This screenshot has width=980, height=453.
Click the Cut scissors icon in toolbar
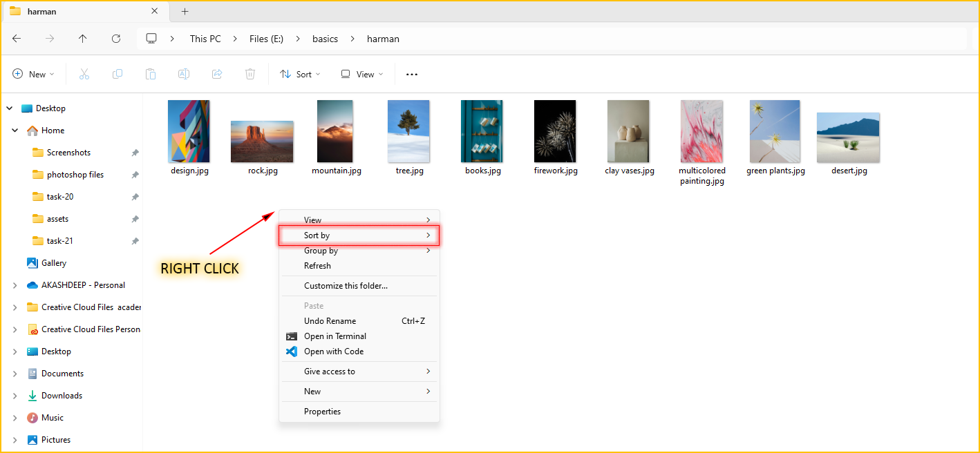point(84,74)
